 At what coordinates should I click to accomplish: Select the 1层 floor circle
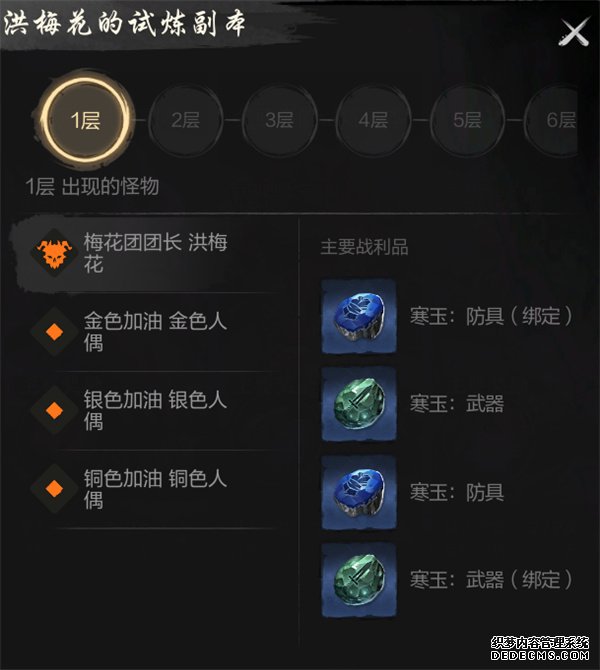click(85, 120)
